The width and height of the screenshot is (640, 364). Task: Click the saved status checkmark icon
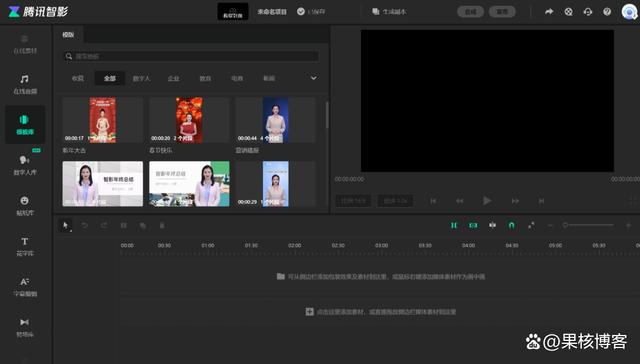pos(301,11)
